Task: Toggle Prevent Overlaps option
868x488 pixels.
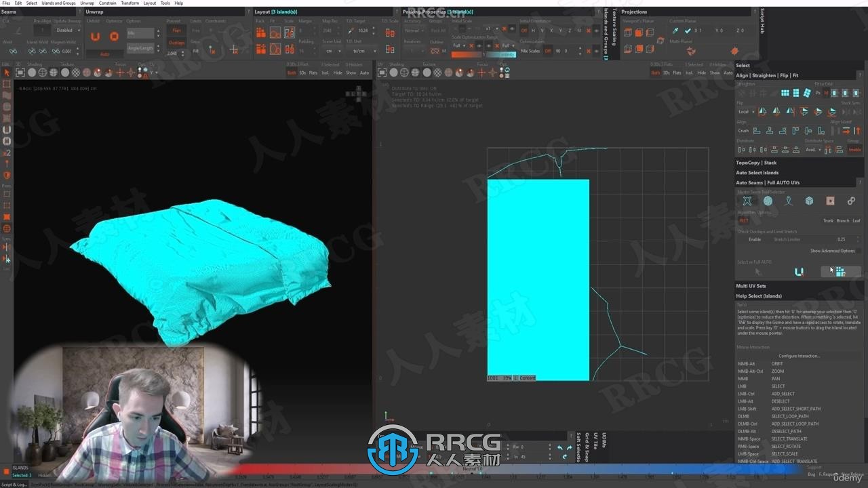Action: [176, 42]
